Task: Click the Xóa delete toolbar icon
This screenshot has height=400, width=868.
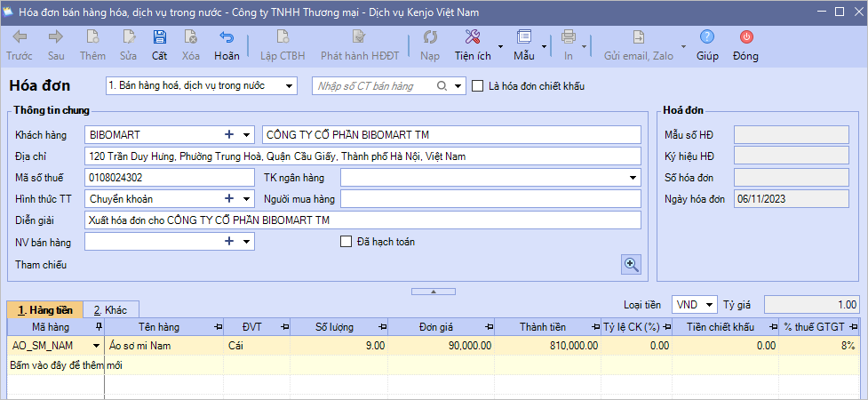Action: 190,37
